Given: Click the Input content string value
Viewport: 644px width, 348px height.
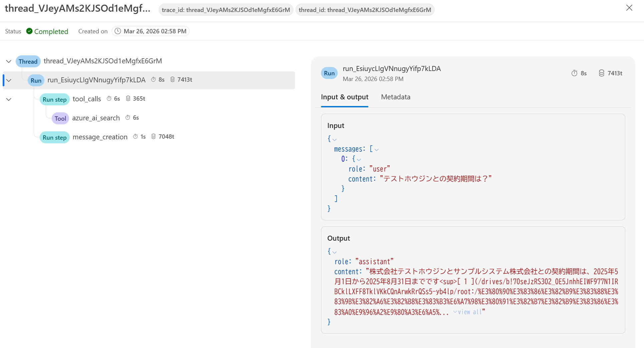Looking at the screenshot, I should point(436,179).
